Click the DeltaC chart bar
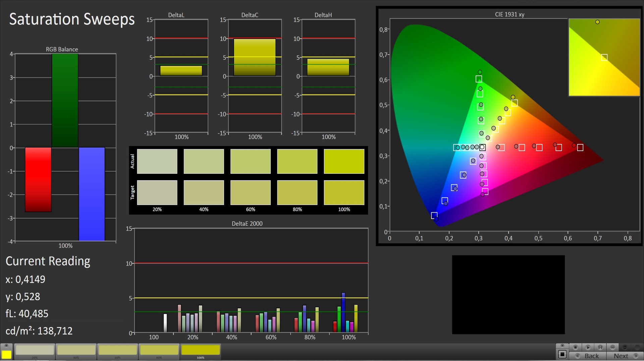The image size is (644, 361). click(x=255, y=57)
